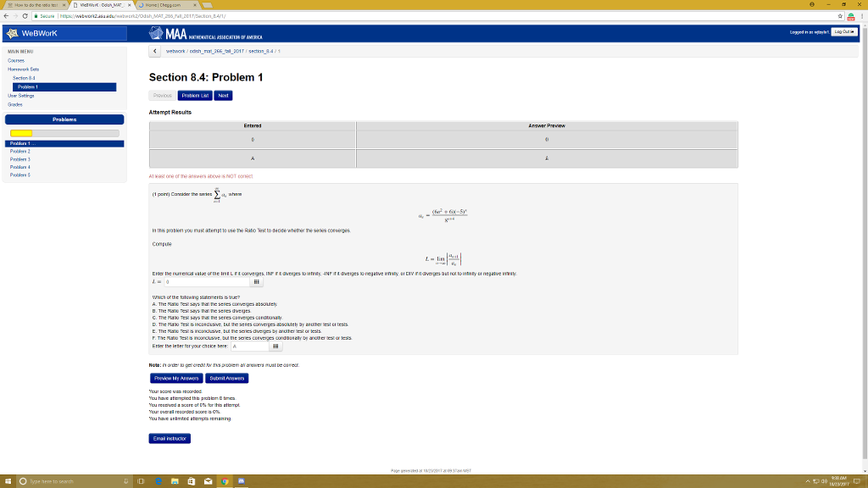Launch Microsoft Edge from the taskbar
The image size is (868, 488).
(158, 481)
